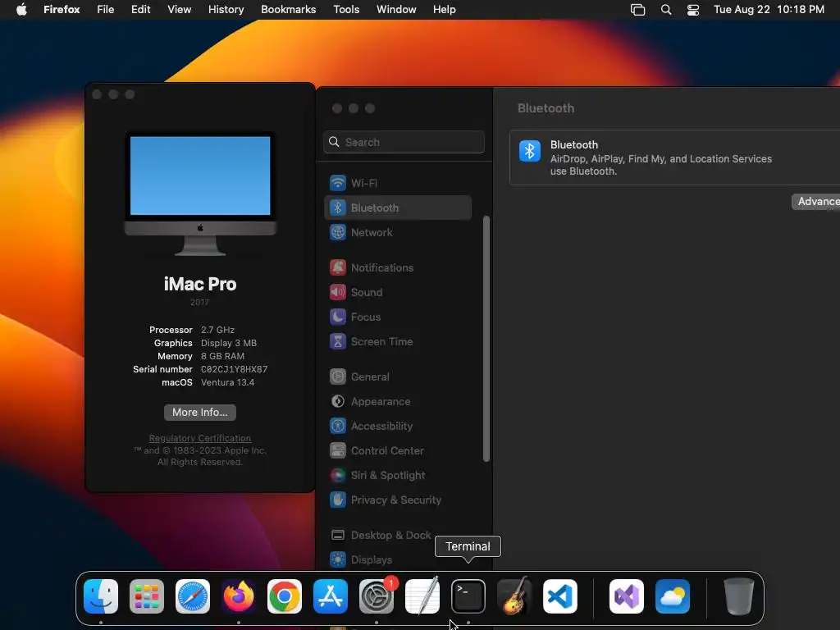The height and width of the screenshot is (630, 840).
Task: Click the Stage Manager menu bar icon
Action: pos(637,10)
